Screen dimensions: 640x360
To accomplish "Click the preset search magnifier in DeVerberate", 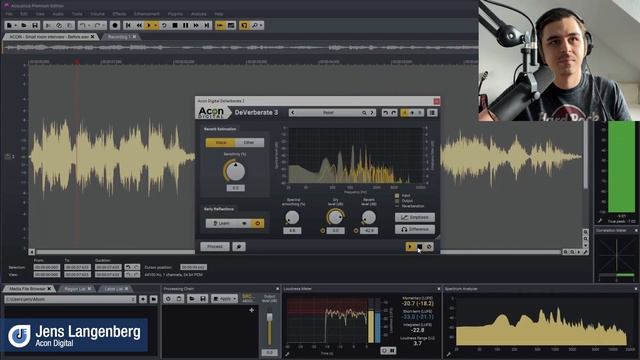I will [x=364, y=113].
